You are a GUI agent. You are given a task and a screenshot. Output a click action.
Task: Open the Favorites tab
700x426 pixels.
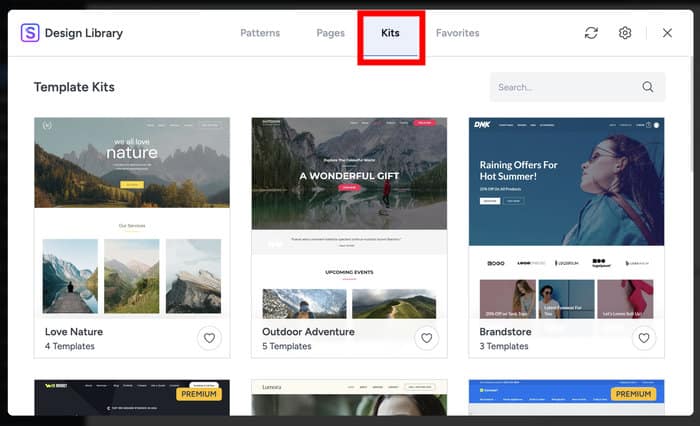coord(457,33)
